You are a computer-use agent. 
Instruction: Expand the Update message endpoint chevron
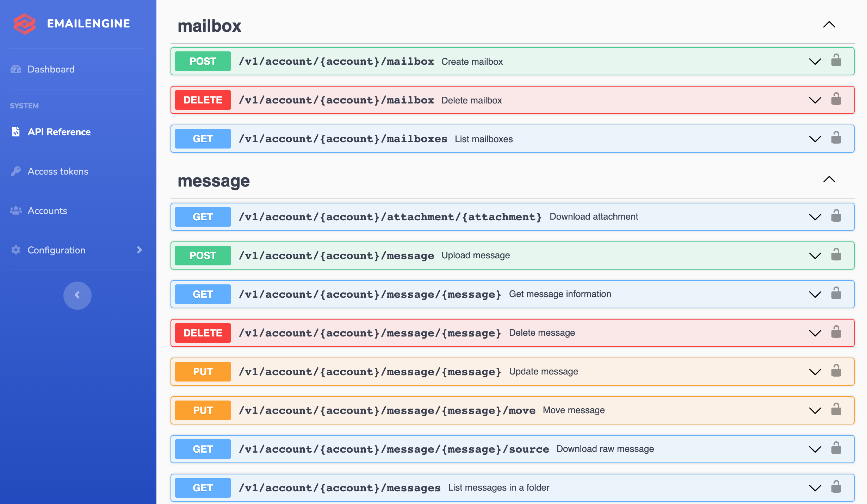coord(815,372)
